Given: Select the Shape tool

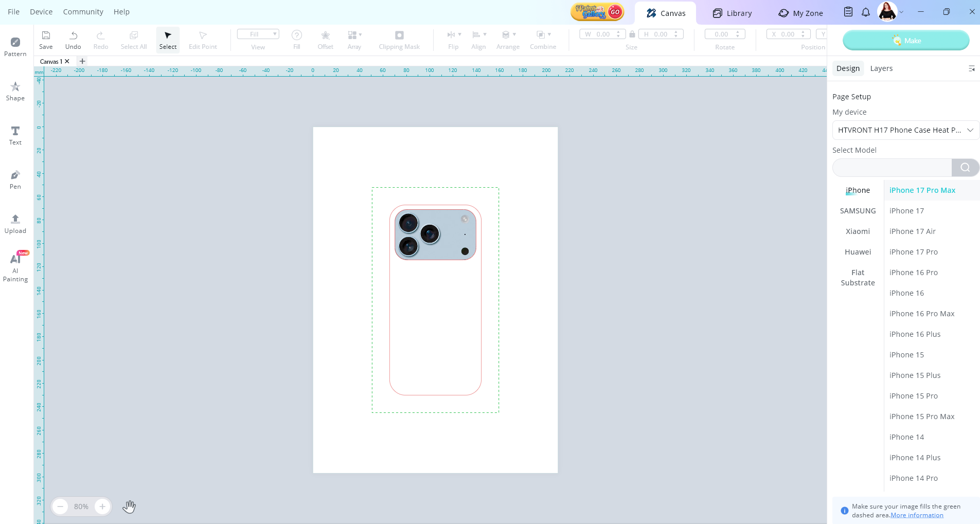Looking at the screenshot, I should 15,91.
